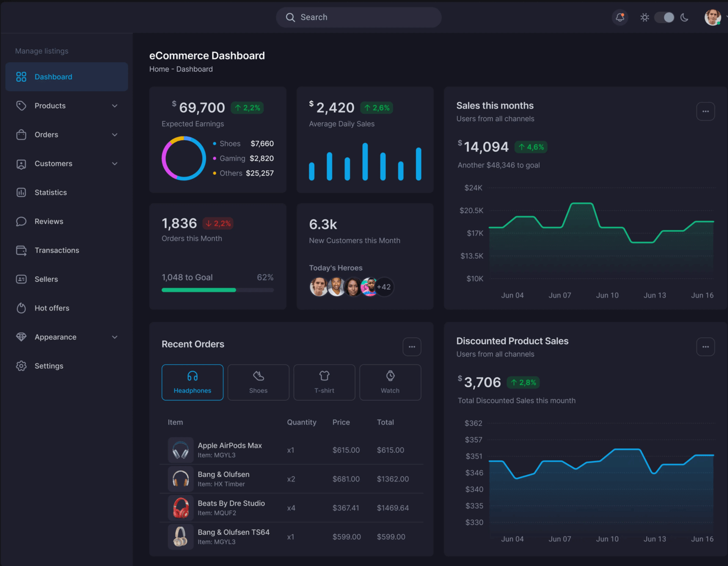The height and width of the screenshot is (566, 728).
Task: Click the notification bell icon
Action: 620,17
